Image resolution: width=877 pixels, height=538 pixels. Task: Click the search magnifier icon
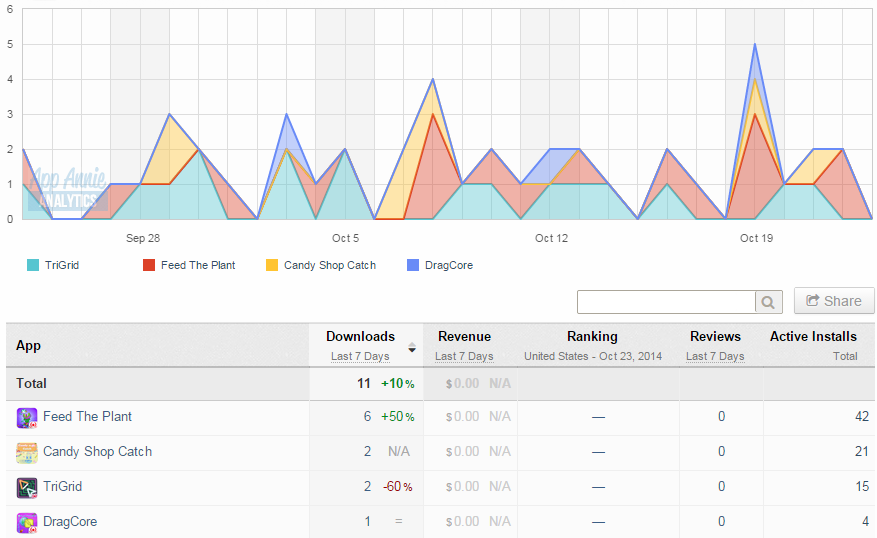click(x=768, y=303)
